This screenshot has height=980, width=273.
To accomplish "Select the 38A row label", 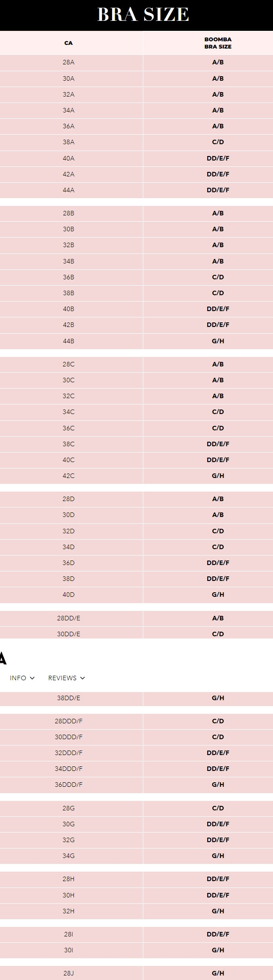I will 68,142.
